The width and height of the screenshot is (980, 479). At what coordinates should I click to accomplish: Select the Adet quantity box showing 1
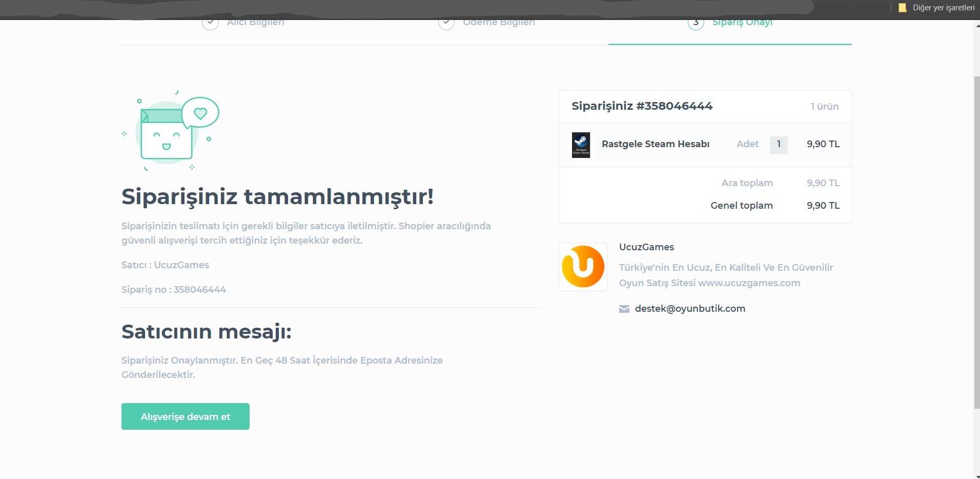(x=779, y=145)
